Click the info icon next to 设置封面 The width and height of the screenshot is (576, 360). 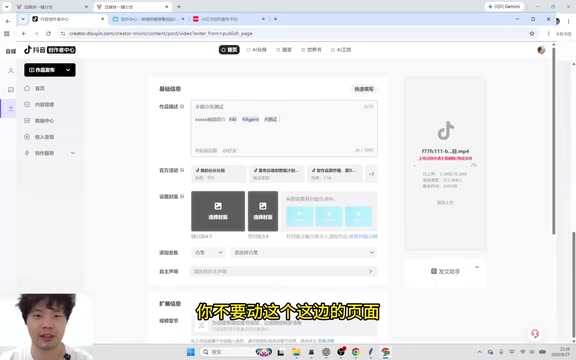(x=182, y=197)
